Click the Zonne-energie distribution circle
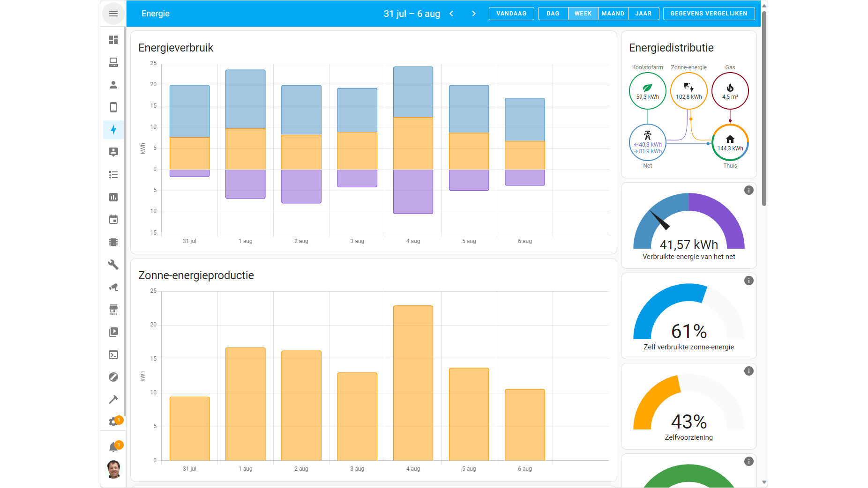The height and width of the screenshot is (488, 868). point(688,91)
